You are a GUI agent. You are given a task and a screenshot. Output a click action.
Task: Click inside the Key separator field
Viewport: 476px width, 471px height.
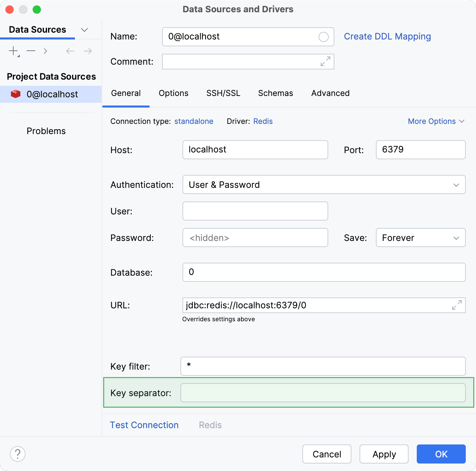click(323, 393)
